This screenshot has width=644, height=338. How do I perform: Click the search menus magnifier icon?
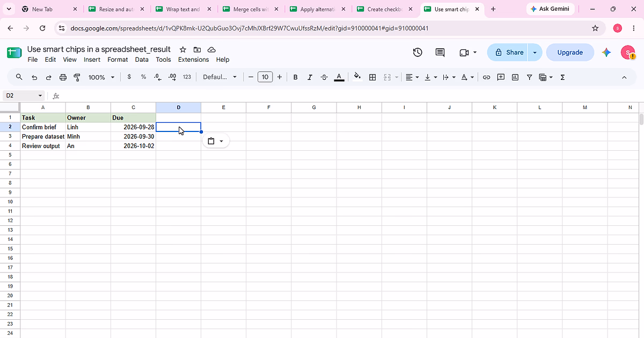coord(19,77)
